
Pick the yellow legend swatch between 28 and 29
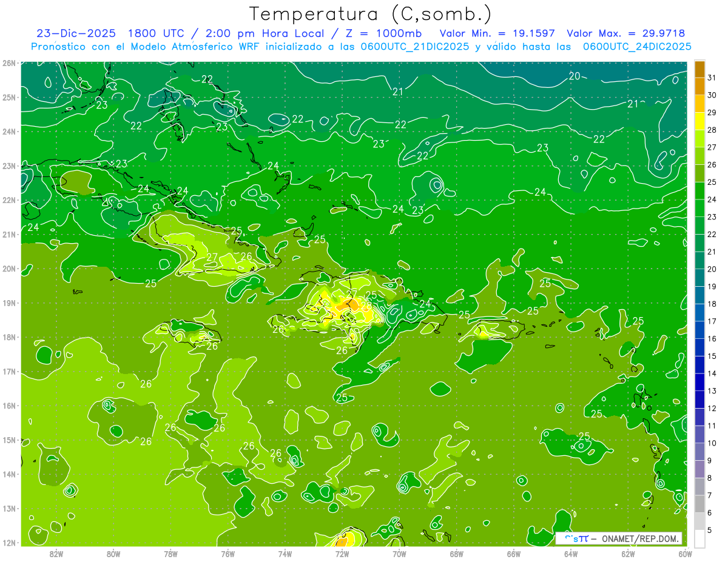coord(699,121)
